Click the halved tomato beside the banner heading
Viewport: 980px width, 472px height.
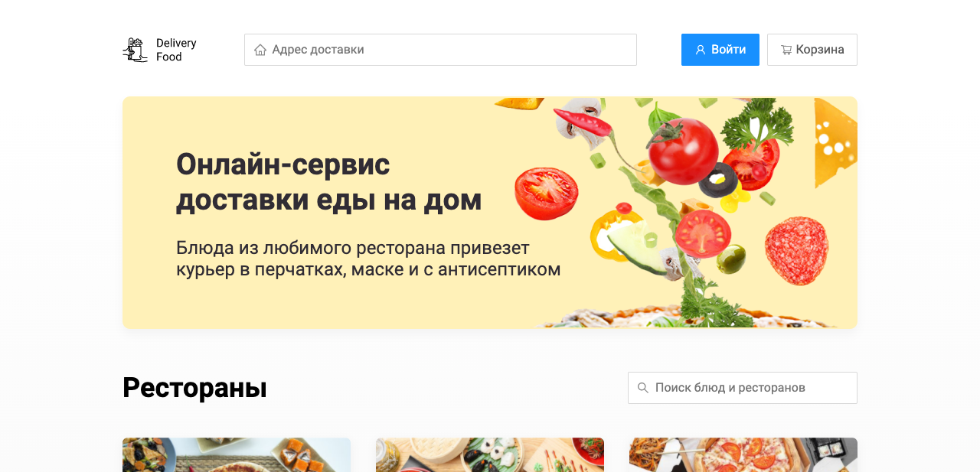tap(546, 193)
